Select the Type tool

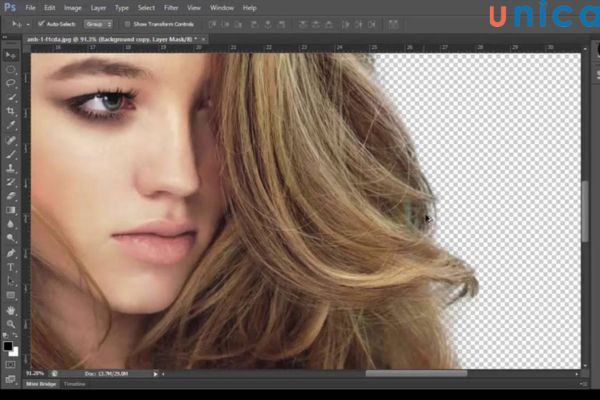point(11,267)
